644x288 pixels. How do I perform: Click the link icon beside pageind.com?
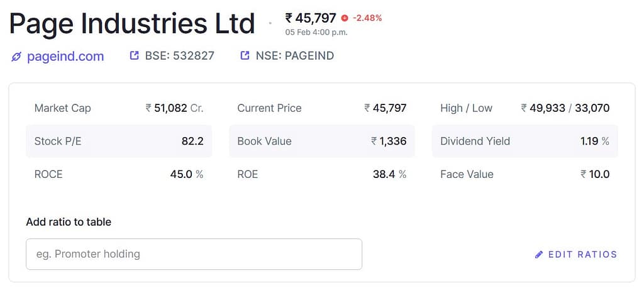16,57
